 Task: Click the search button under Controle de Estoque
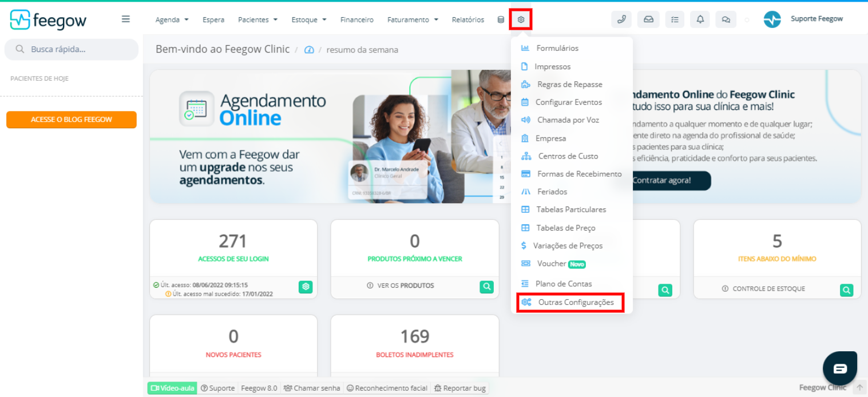click(x=846, y=290)
